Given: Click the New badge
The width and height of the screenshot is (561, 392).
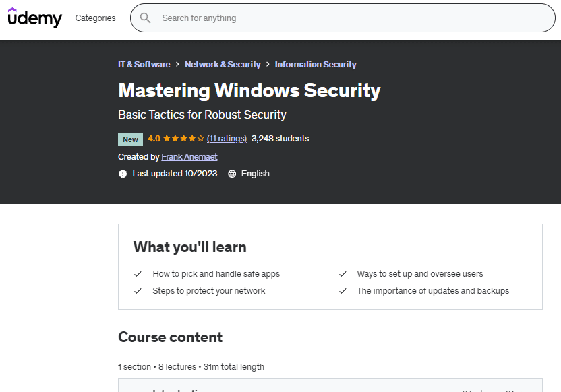Looking at the screenshot, I should (x=130, y=139).
